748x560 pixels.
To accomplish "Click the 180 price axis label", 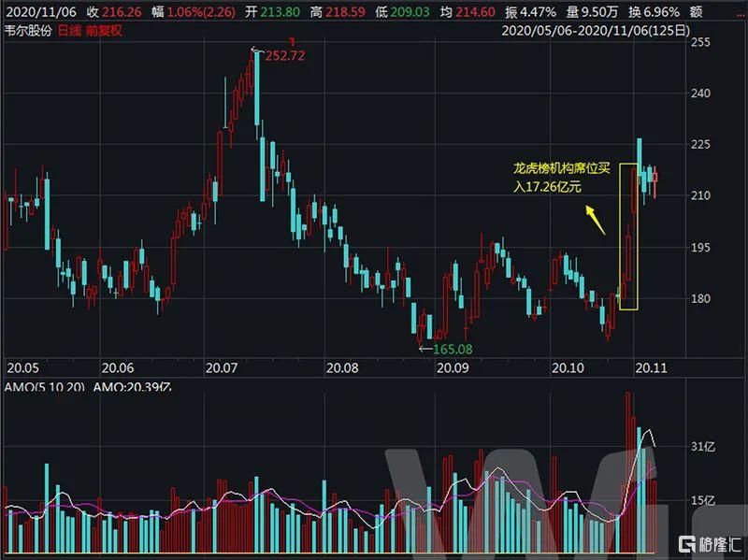I will pos(700,298).
